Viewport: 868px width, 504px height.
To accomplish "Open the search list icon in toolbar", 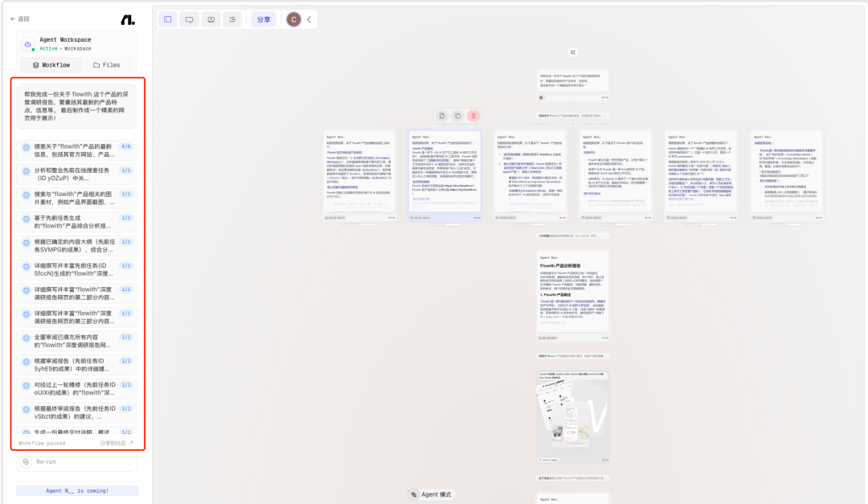I will pos(232,19).
